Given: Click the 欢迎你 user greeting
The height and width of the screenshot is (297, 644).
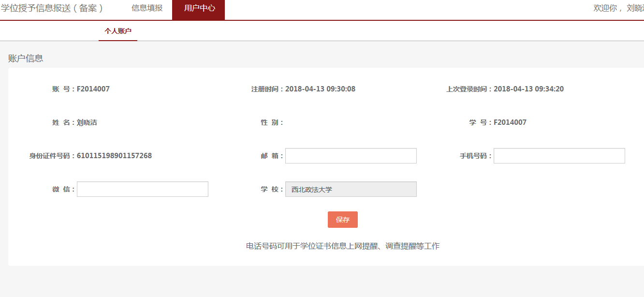Looking at the screenshot, I should pyautogui.click(x=619, y=8).
